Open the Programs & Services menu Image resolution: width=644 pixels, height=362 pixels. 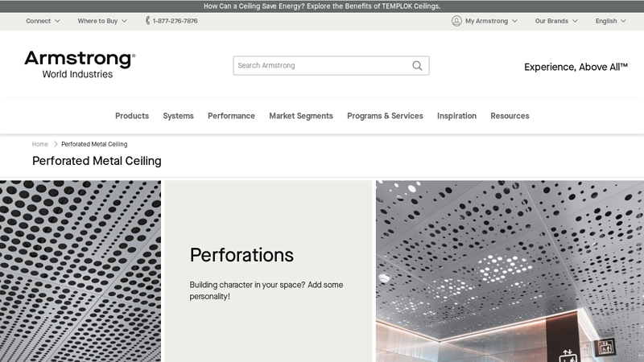(385, 116)
